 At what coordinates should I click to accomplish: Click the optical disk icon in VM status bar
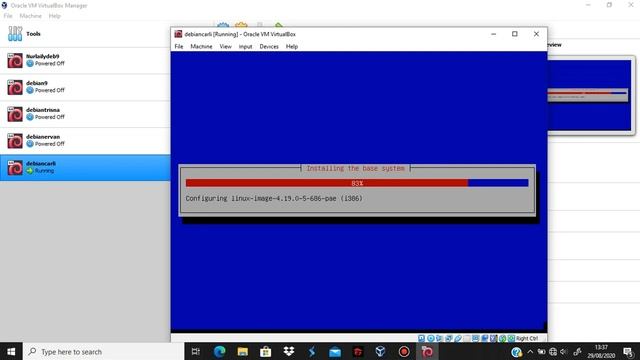point(430,338)
